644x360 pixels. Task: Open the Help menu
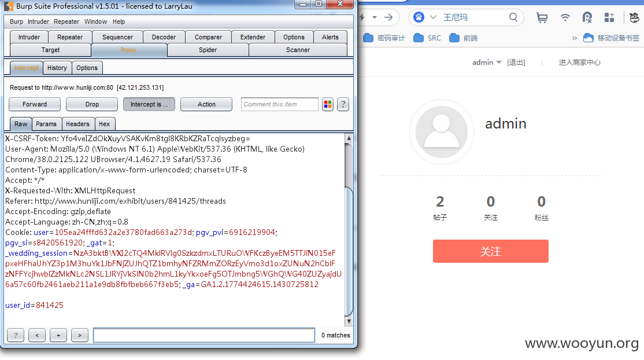click(x=119, y=21)
